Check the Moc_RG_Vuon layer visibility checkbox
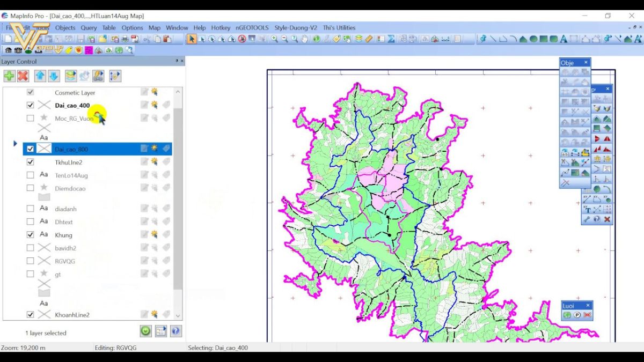The height and width of the screenshot is (362, 644). click(x=30, y=118)
